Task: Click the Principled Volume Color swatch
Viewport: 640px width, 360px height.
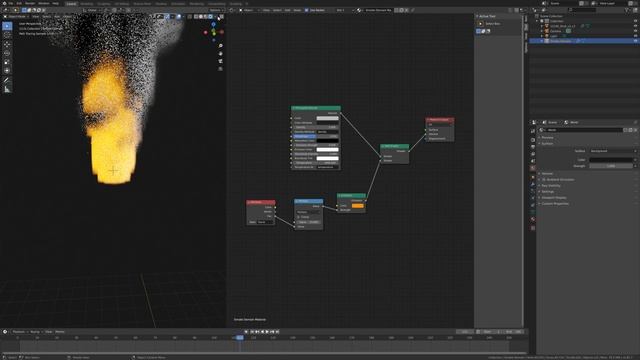Action: (x=327, y=118)
